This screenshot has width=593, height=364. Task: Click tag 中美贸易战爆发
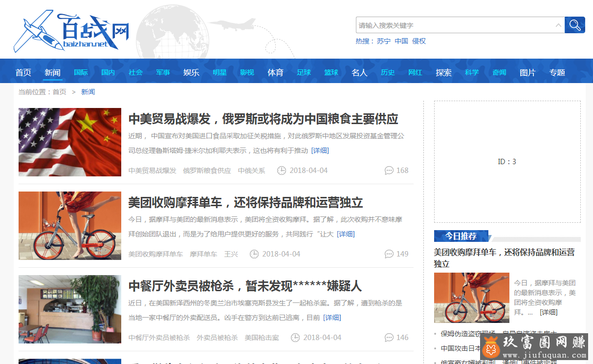(152, 171)
